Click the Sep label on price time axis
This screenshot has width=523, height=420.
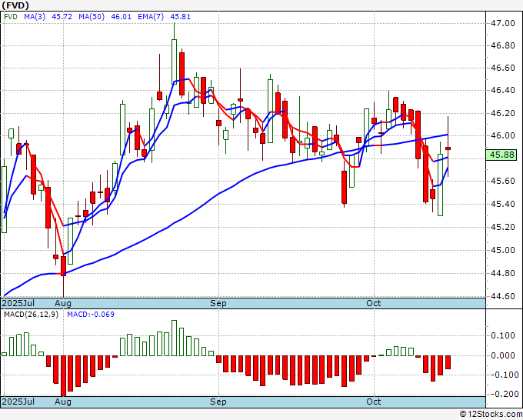point(218,304)
